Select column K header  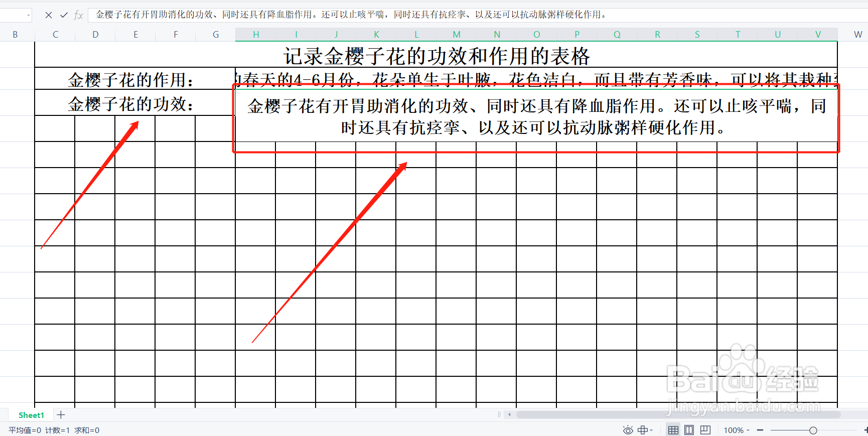376,35
